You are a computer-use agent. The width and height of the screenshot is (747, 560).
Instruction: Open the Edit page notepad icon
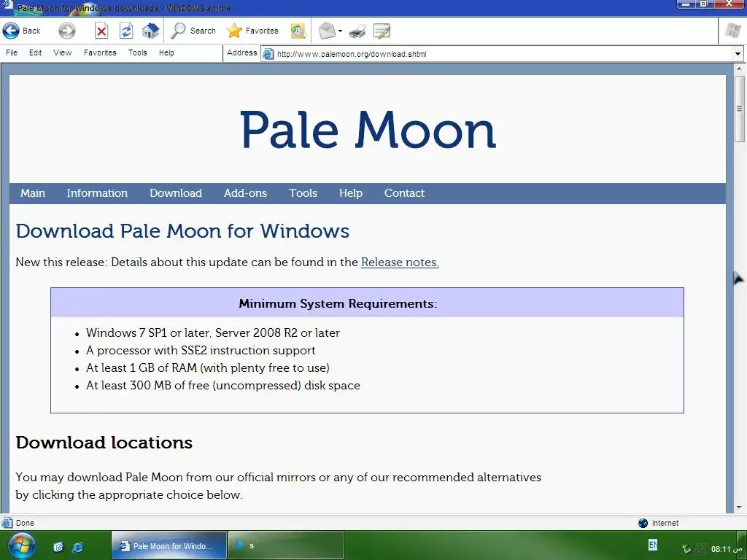click(382, 31)
